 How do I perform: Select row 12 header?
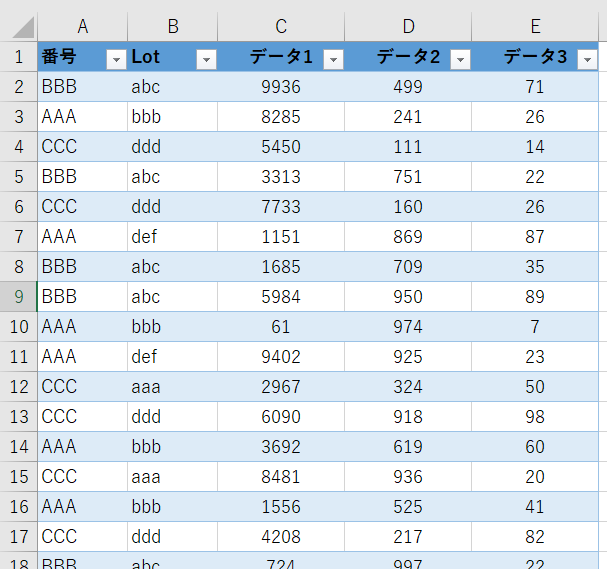[19, 387]
